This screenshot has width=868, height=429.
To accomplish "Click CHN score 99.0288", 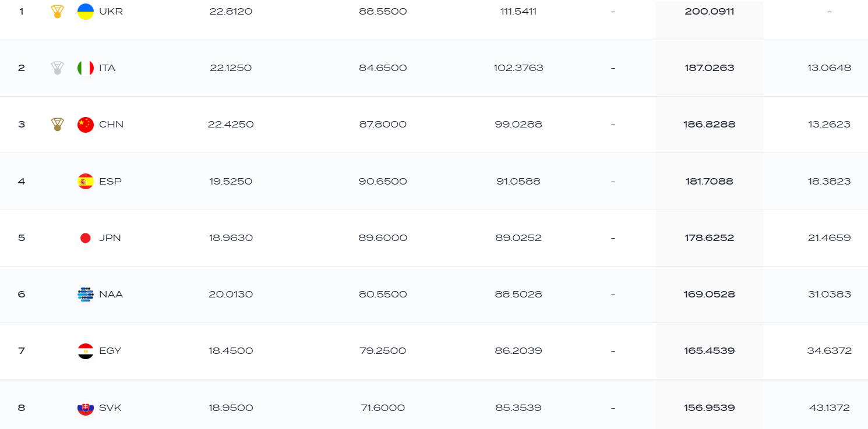I will click(x=518, y=125).
